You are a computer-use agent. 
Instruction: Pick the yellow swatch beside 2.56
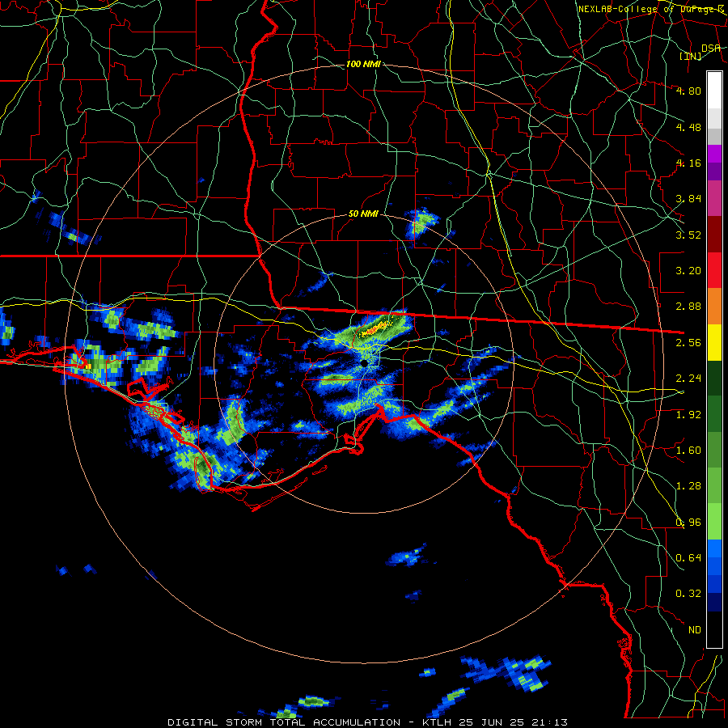click(714, 343)
